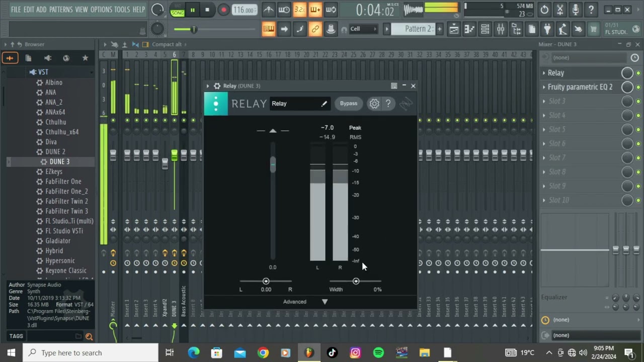The image size is (644, 362).
Task: Click the browser speaker icon tab
Action: (47, 58)
